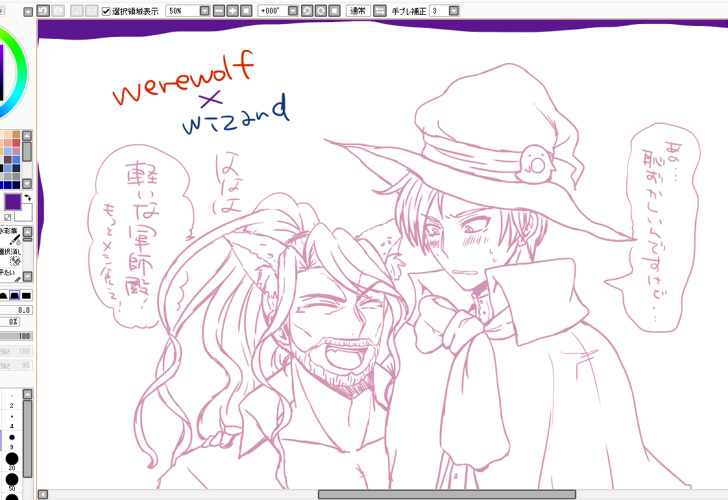Click the canvas's left scroll arrow

[x=43, y=494]
